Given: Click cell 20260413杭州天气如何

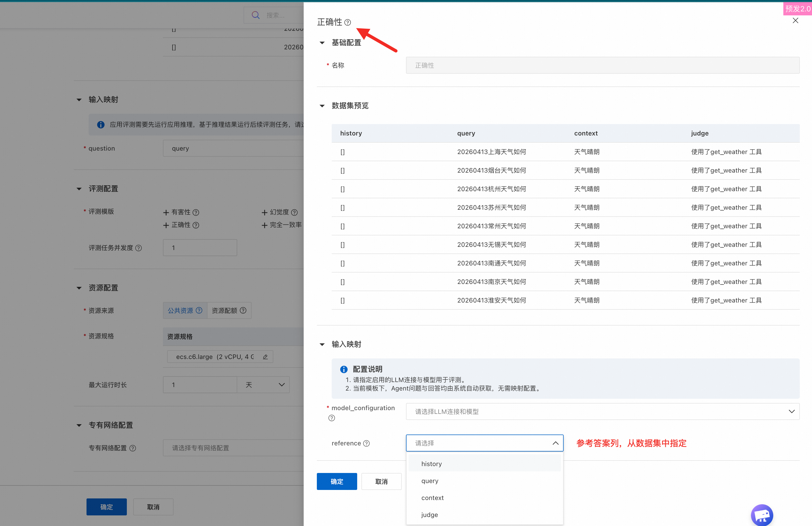Looking at the screenshot, I should [491, 189].
